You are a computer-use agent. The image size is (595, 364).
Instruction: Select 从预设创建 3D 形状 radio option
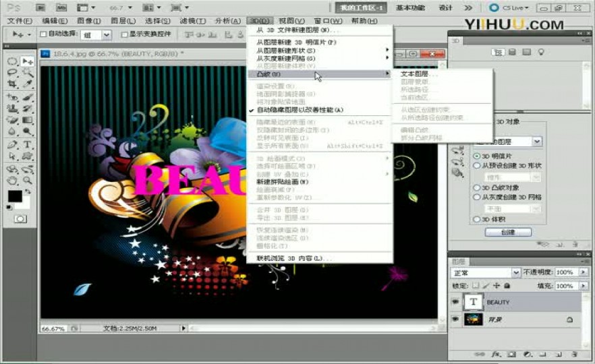click(x=476, y=166)
